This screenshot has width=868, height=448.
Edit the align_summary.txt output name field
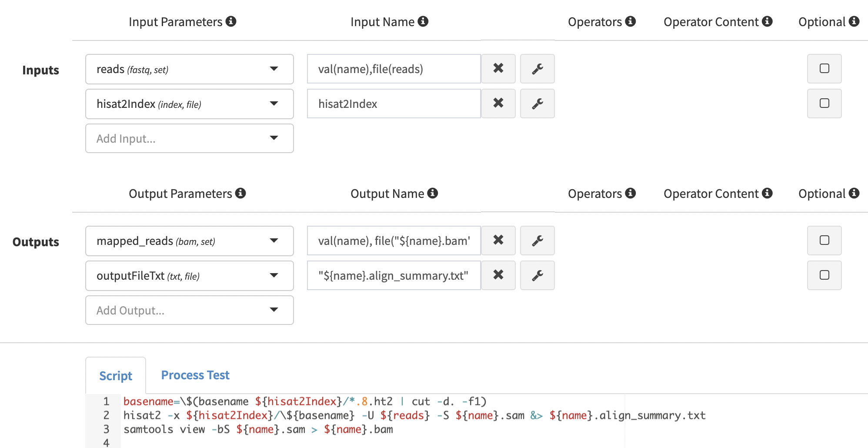tap(394, 275)
